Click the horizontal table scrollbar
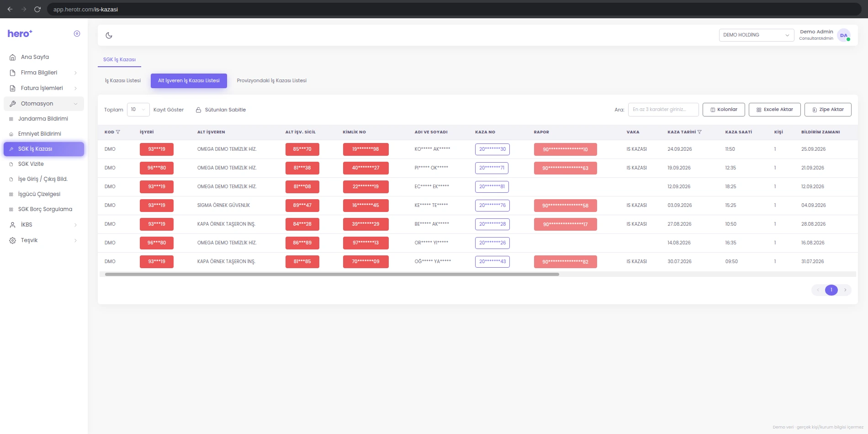The height and width of the screenshot is (434, 868). point(332,274)
